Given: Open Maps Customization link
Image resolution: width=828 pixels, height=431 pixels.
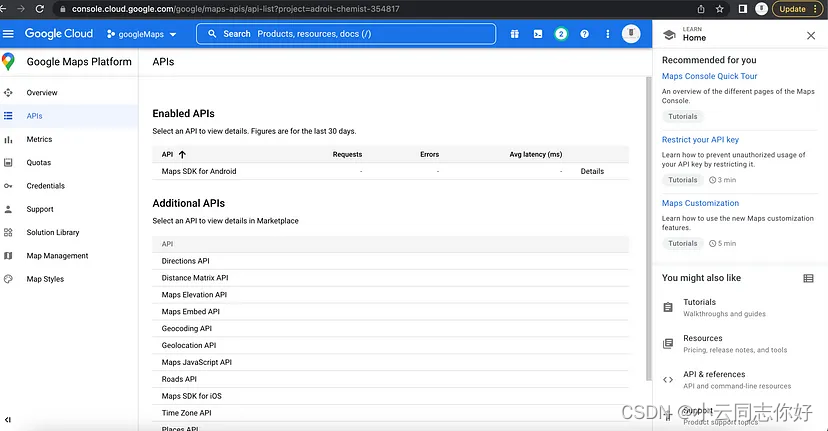Looking at the screenshot, I should pos(700,203).
